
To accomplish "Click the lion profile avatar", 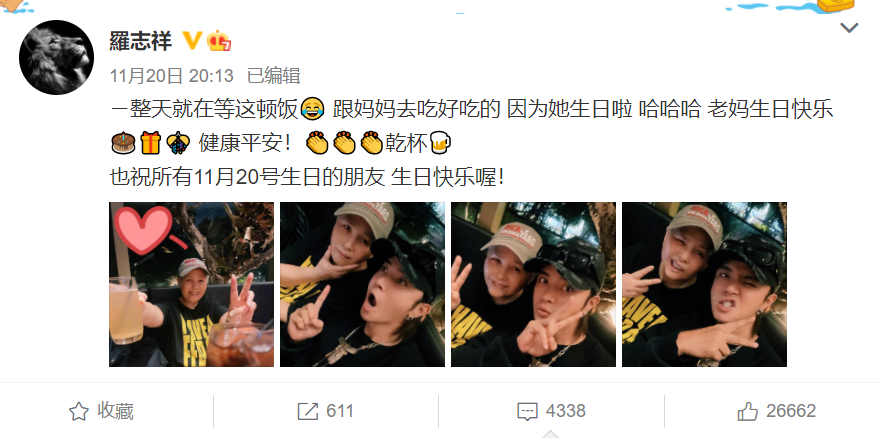I will (x=56, y=57).
